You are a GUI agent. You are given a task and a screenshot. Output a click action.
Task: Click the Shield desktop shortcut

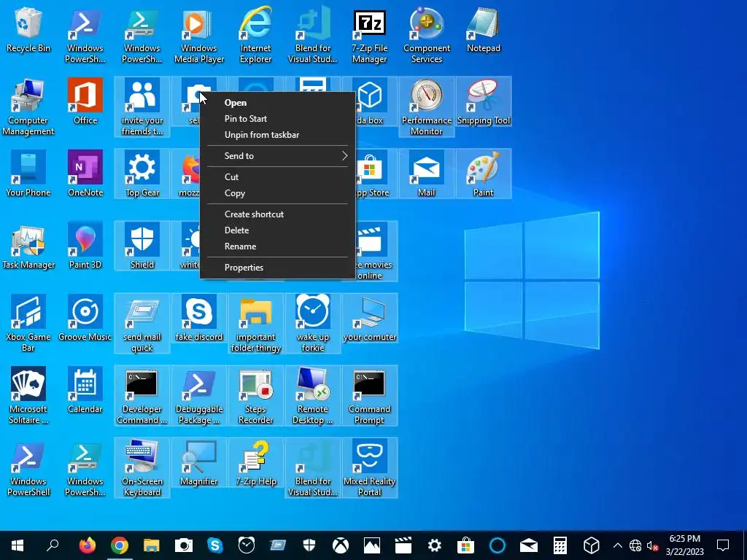point(142,246)
